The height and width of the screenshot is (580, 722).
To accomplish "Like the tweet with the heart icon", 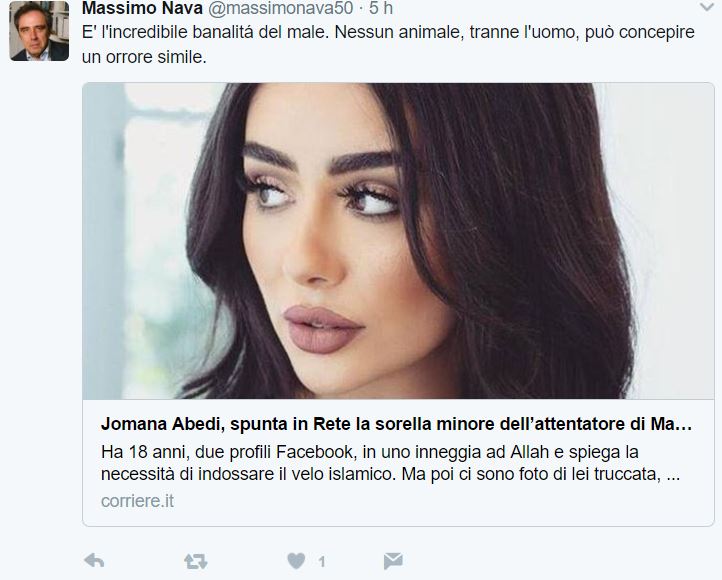I will (296, 561).
